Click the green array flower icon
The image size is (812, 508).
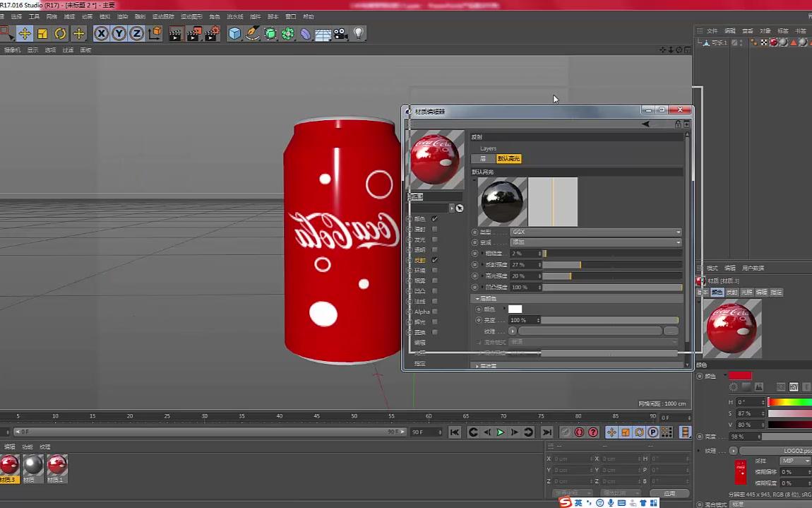click(x=288, y=34)
